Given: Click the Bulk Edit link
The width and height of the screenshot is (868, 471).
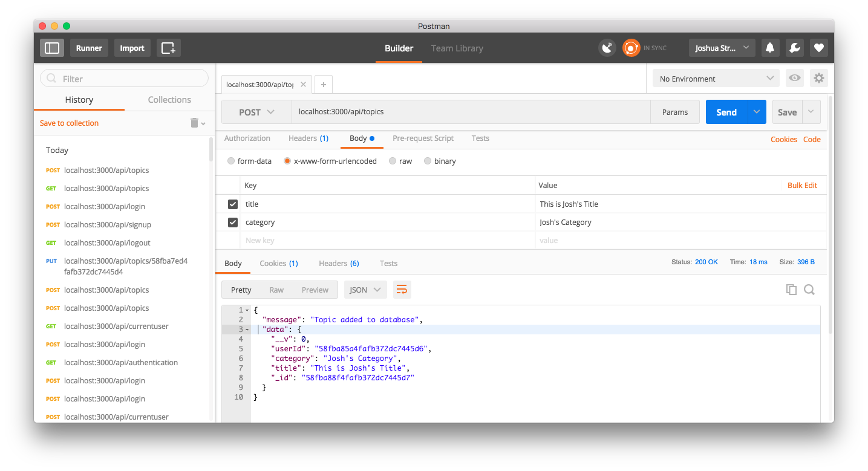Looking at the screenshot, I should (802, 185).
